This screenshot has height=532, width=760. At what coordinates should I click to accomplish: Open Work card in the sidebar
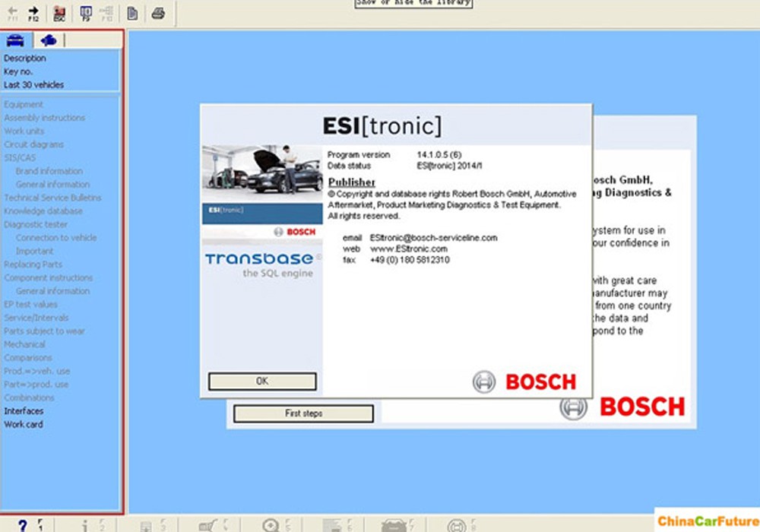[24, 424]
